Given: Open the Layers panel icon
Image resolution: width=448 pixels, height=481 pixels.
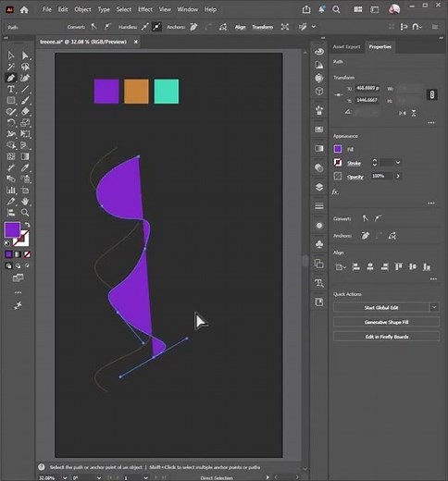Looking at the screenshot, I should point(319,187).
